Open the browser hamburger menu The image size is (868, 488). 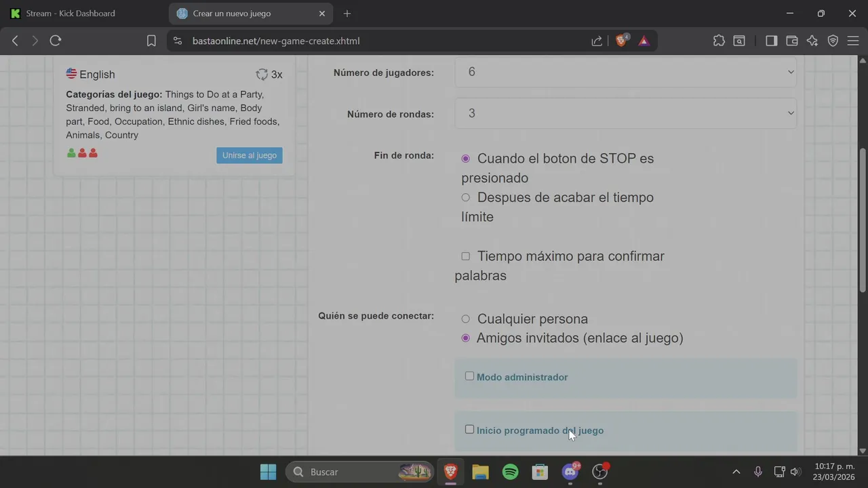(853, 41)
